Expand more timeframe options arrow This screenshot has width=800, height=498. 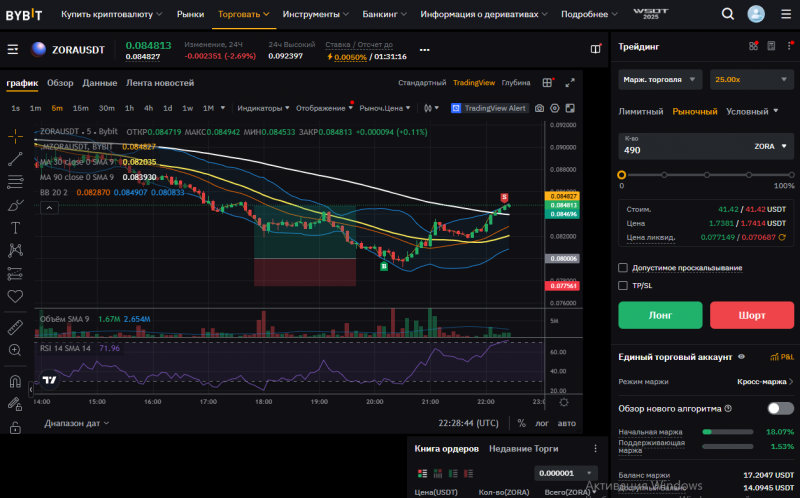(x=222, y=108)
